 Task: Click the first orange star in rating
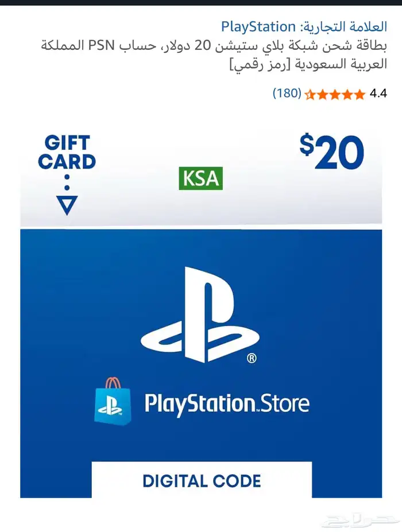tap(360, 94)
